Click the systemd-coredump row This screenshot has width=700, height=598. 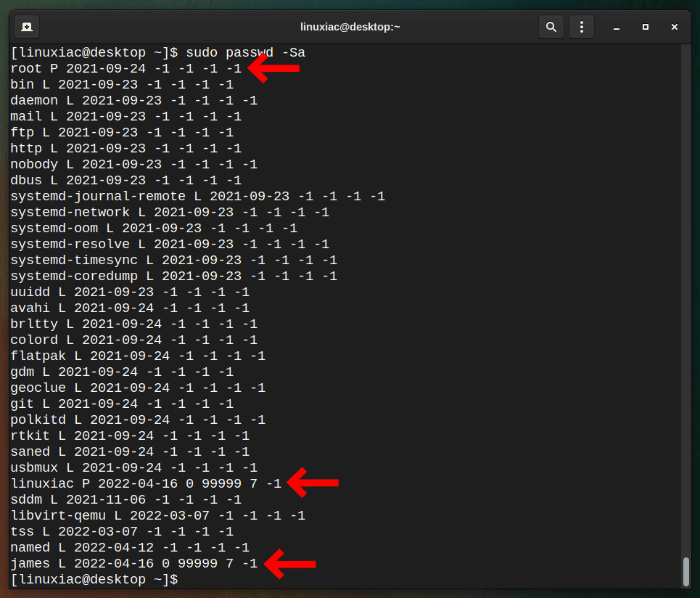click(173, 277)
